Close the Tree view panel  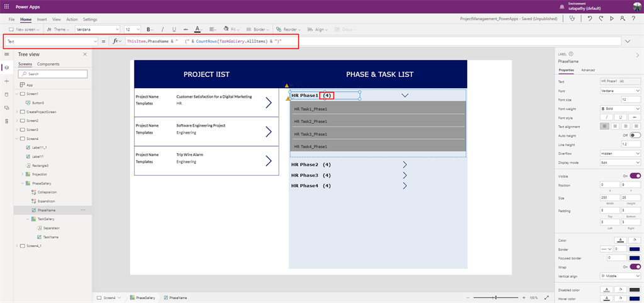pyautogui.click(x=85, y=54)
